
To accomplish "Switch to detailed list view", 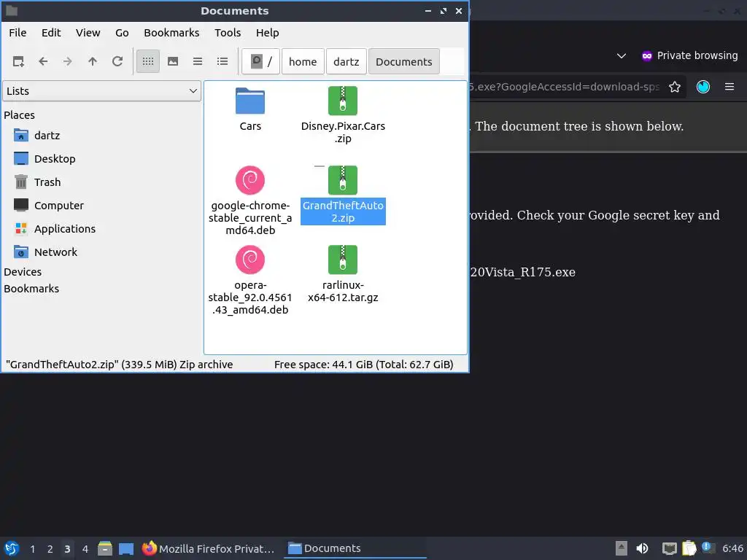I will point(222,61).
